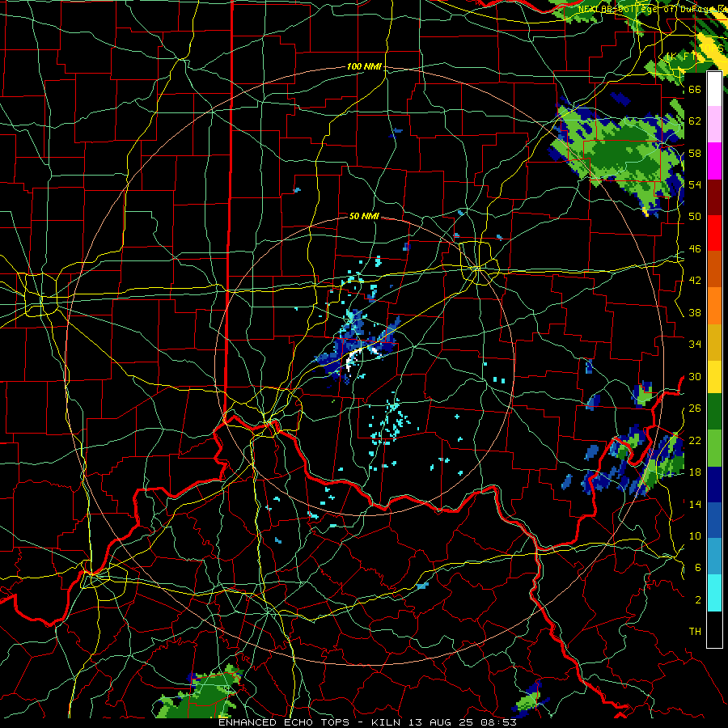Click the bright red legend swatch
The height and width of the screenshot is (728, 728).
(714, 233)
